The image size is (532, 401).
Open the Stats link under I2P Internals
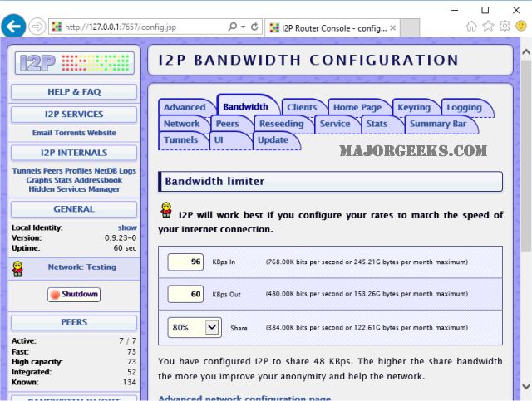tap(64, 180)
